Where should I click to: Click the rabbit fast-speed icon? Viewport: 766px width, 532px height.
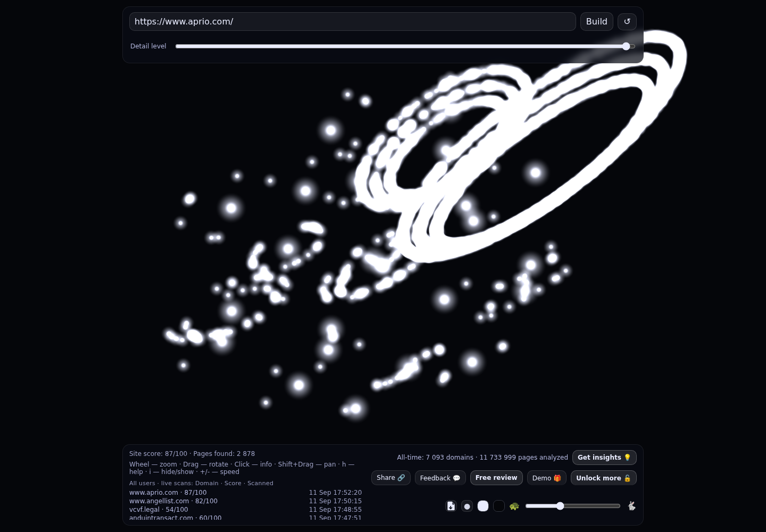(631, 506)
